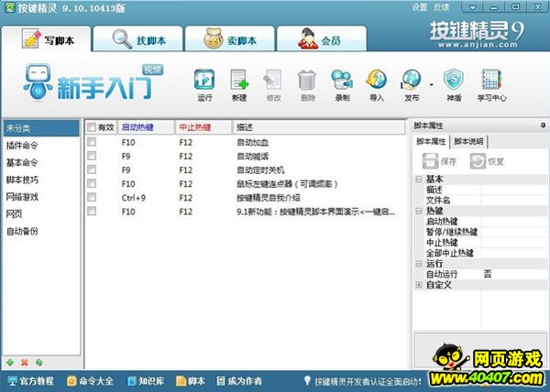Open the title bar dropdown menu arrow
This screenshot has width=550, height=392.
472,7
